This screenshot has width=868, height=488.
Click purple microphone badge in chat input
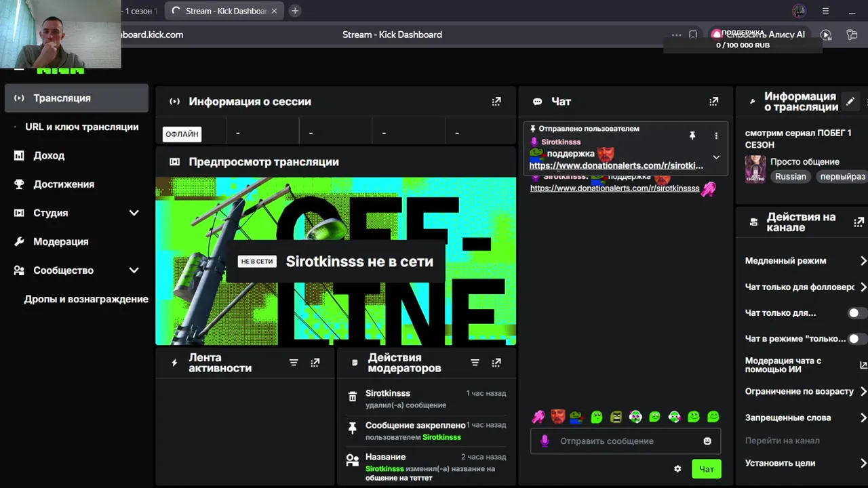(x=544, y=441)
